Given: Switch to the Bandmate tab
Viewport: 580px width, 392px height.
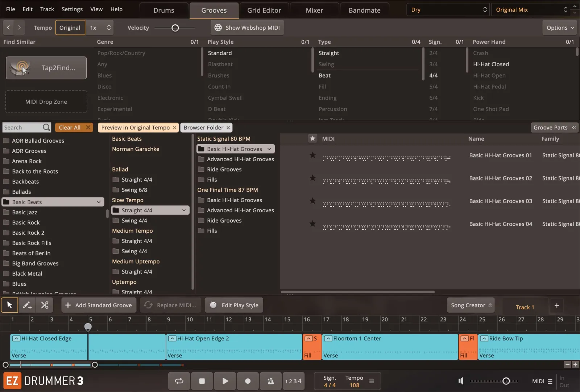Looking at the screenshot, I should coord(364,11).
